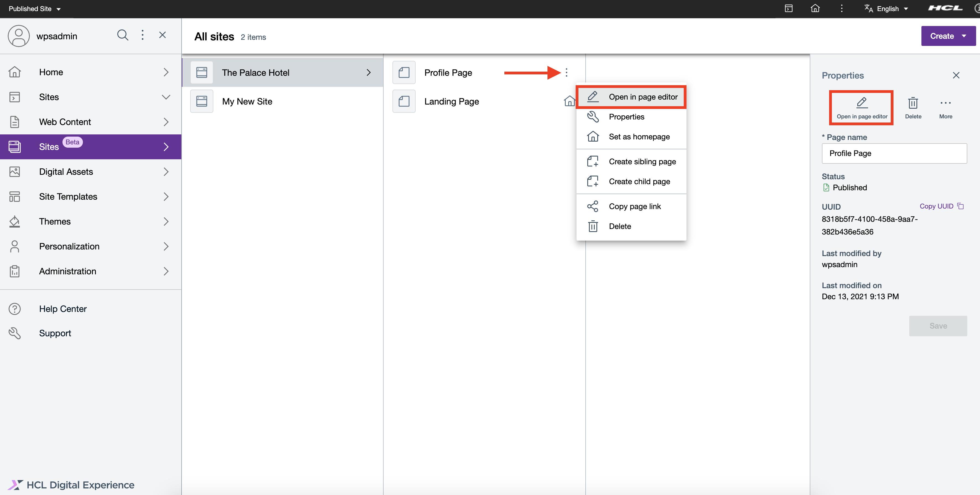The width and height of the screenshot is (980, 495).
Task: Go home via the top bar house icon
Action: [x=815, y=8]
